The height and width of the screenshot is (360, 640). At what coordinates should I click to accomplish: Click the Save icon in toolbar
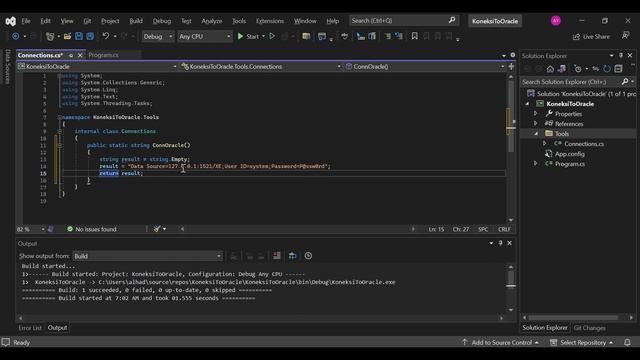[79, 36]
